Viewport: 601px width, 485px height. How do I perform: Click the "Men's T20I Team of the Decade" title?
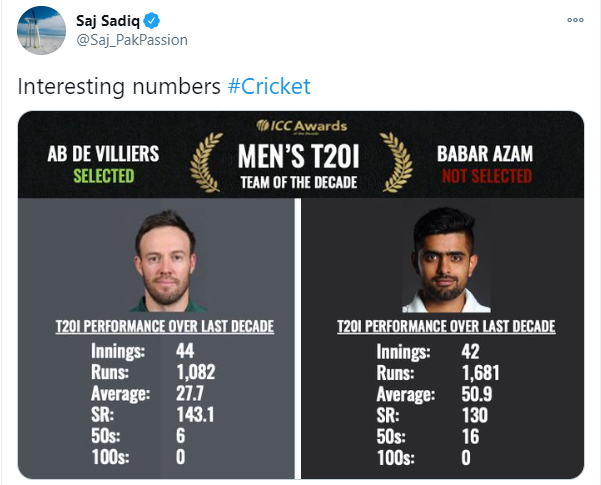coord(300,166)
